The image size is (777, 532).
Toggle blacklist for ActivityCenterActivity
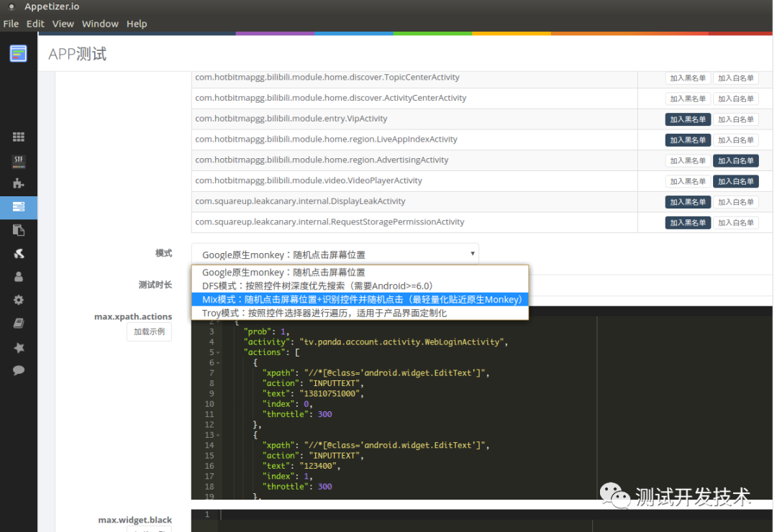(x=688, y=99)
